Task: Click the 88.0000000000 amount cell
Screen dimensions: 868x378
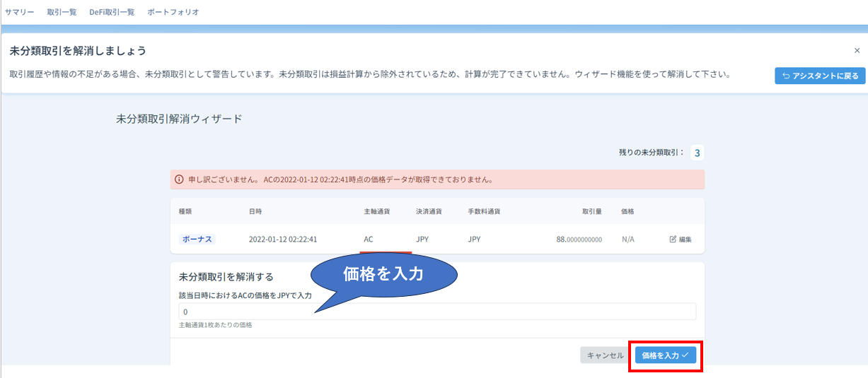Action: pyautogui.click(x=579, y=240)
